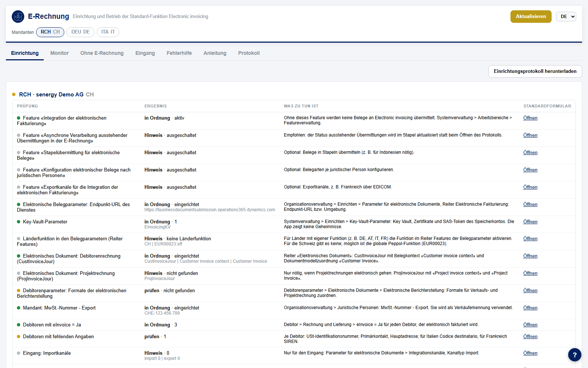Click Öffnen for Stapelübermittlung feature row

pyautogui.click(x=530, y=153)
